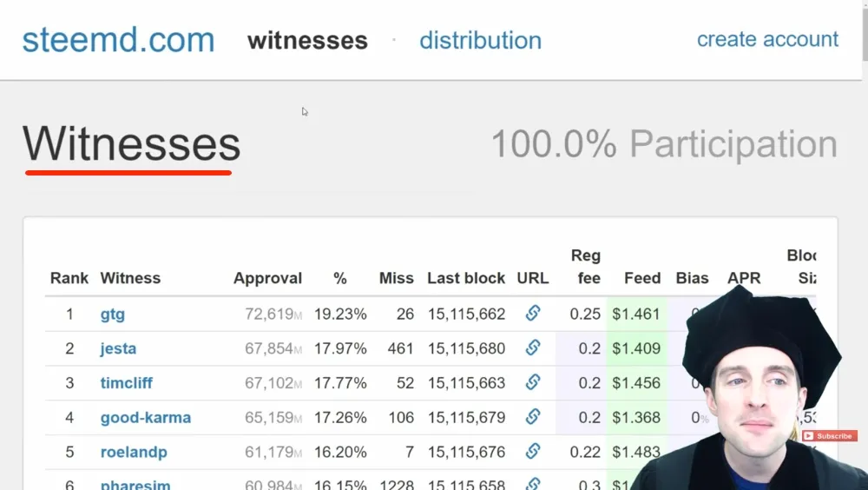Open the jesta witness profile

pos(118,348)
